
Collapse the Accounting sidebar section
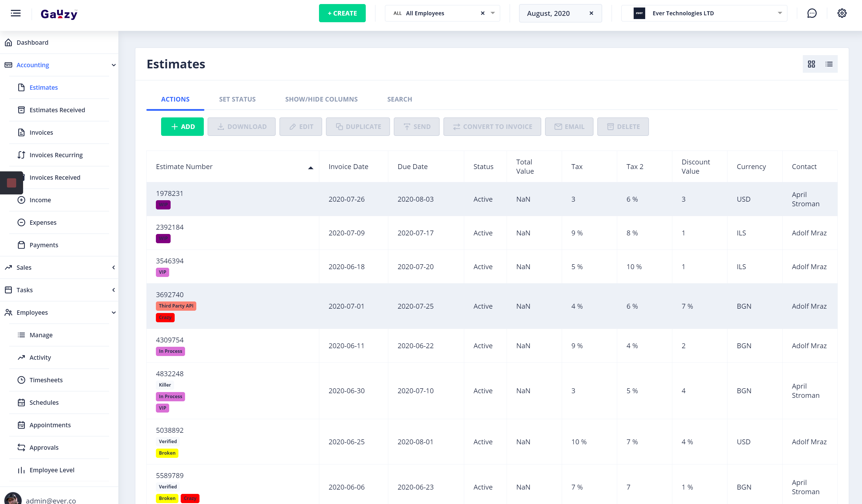(x=113, y=65)
